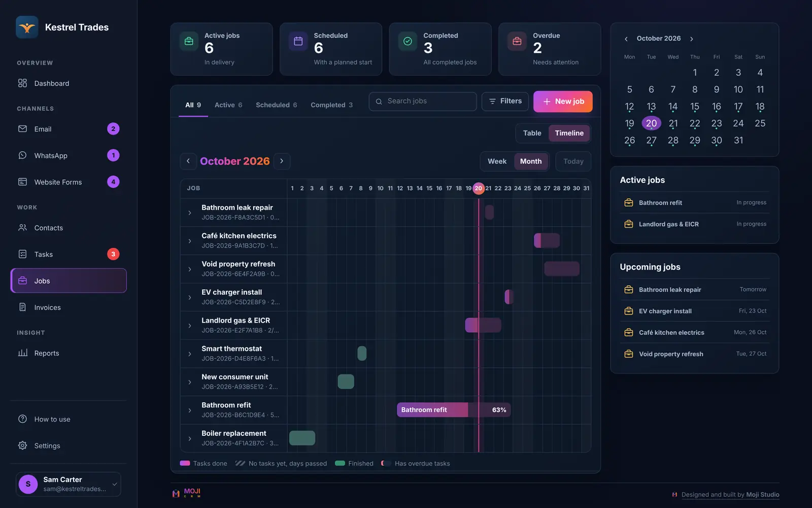Select the Scheduled 6 tab
The width and height of the screenshot is (812, 508).
[x=276, y=105]
